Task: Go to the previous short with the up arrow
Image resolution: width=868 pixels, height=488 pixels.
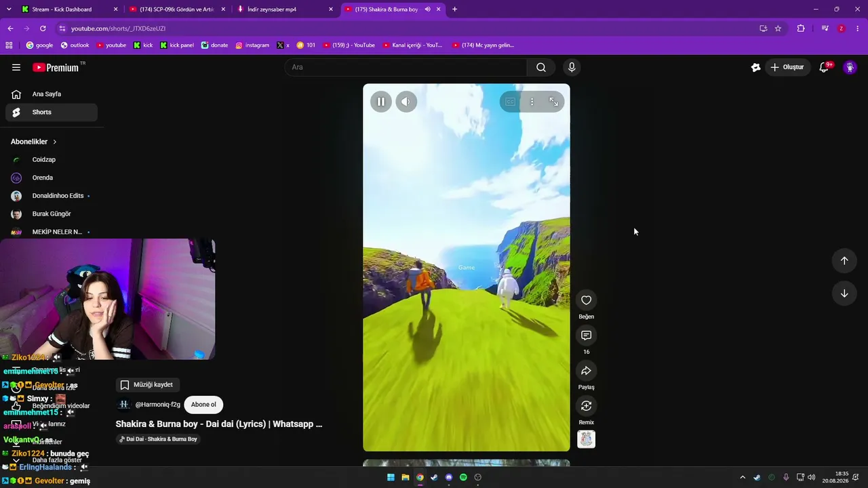Action: (844, 261)
